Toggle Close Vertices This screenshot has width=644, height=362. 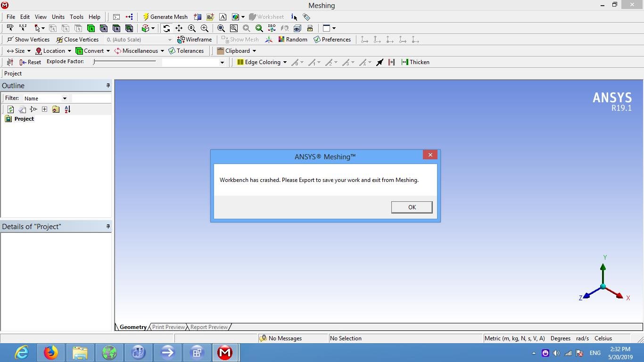coord(77,40)
